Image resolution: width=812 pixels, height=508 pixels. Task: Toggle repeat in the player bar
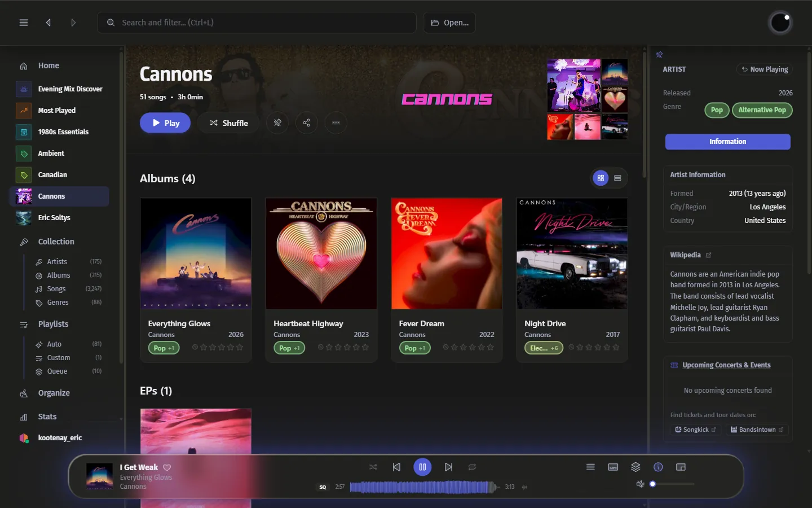click(x=472, y=467)
